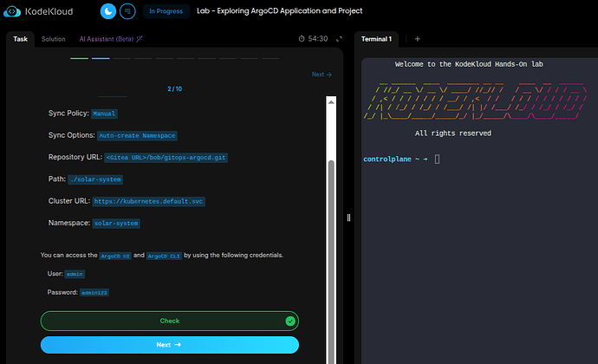
Task: Click the 2 / 10 step counter
Action: point(175,89)
